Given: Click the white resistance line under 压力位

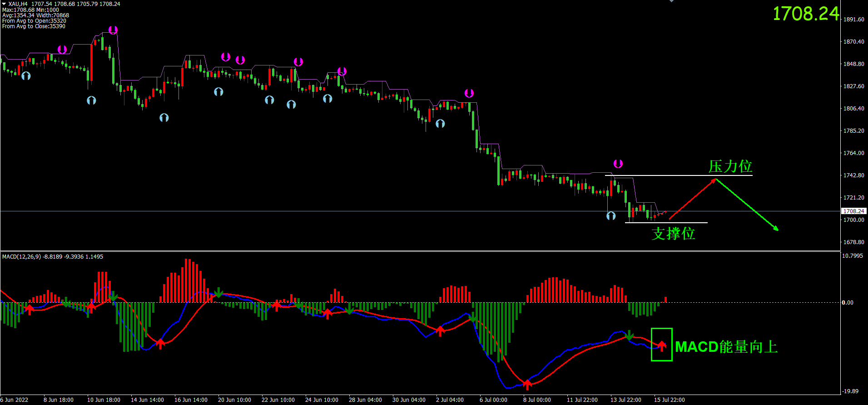Looking at the screenshot, I should 679,175.
